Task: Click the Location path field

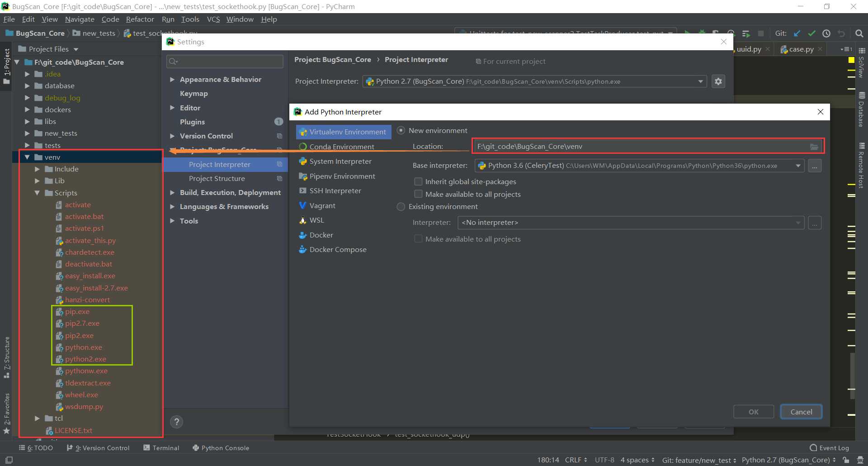Action: click(x=648, y=147)
